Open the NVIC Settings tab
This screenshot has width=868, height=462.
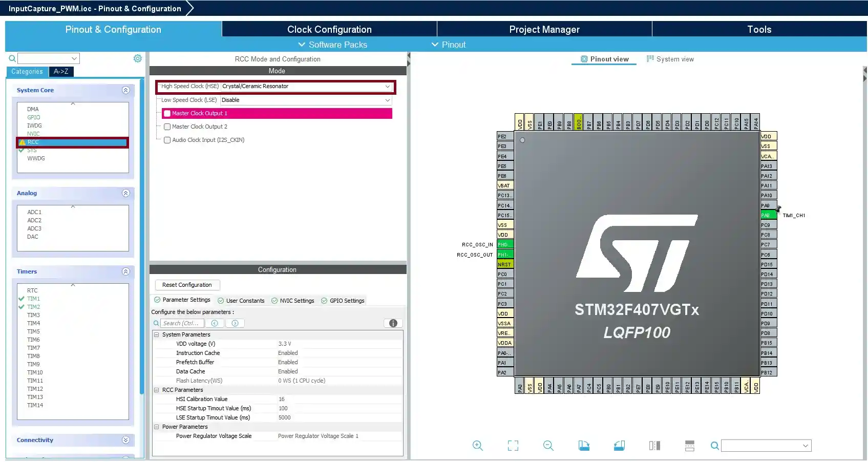pyautogui.click(x=293, y=301)
